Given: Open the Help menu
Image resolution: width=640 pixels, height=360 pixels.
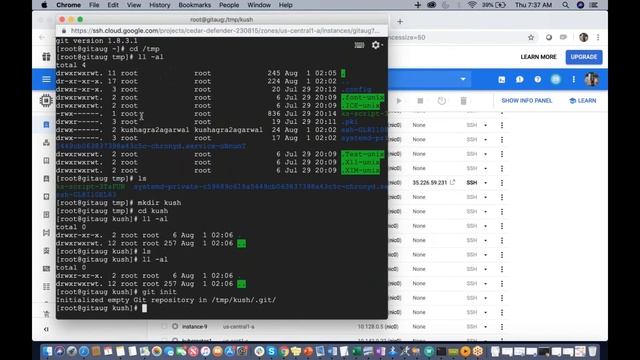Looking at the screenshot, I should [285, 5].
